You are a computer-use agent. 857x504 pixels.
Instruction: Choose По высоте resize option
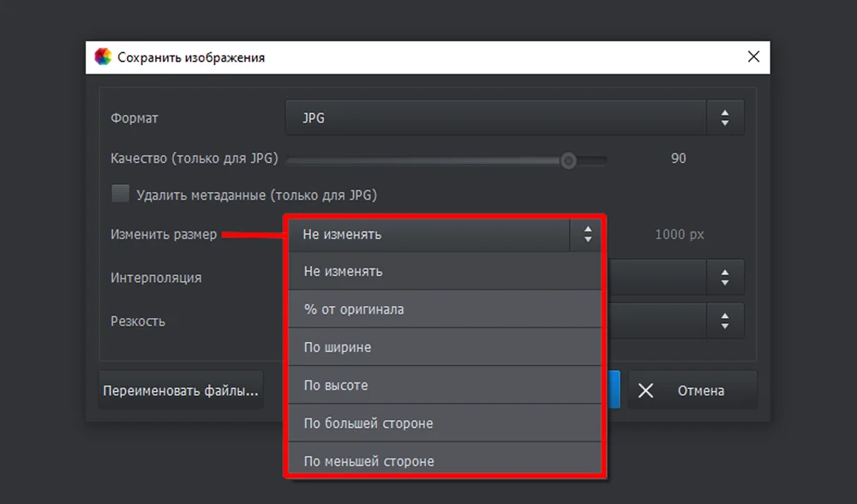(x=445, y=386)
